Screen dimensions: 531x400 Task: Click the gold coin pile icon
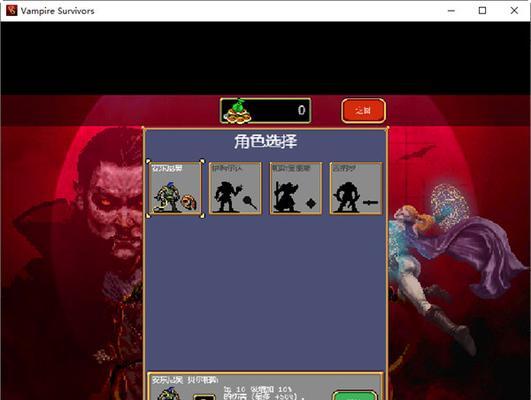click(x=238, y=112)
